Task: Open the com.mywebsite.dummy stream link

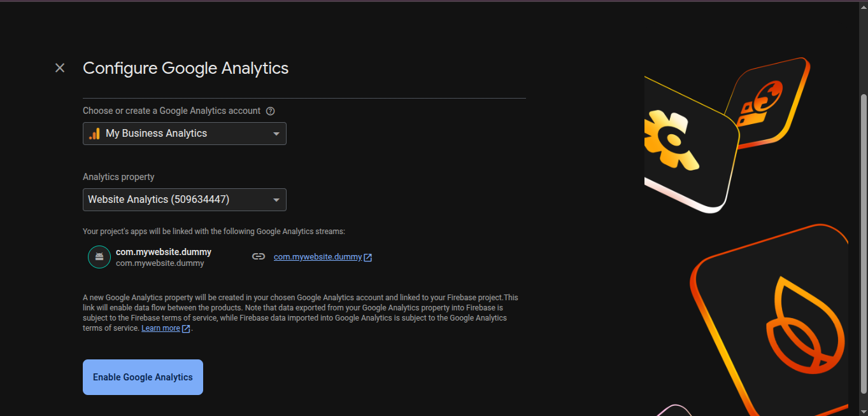Action: click(x=318, y=257)
